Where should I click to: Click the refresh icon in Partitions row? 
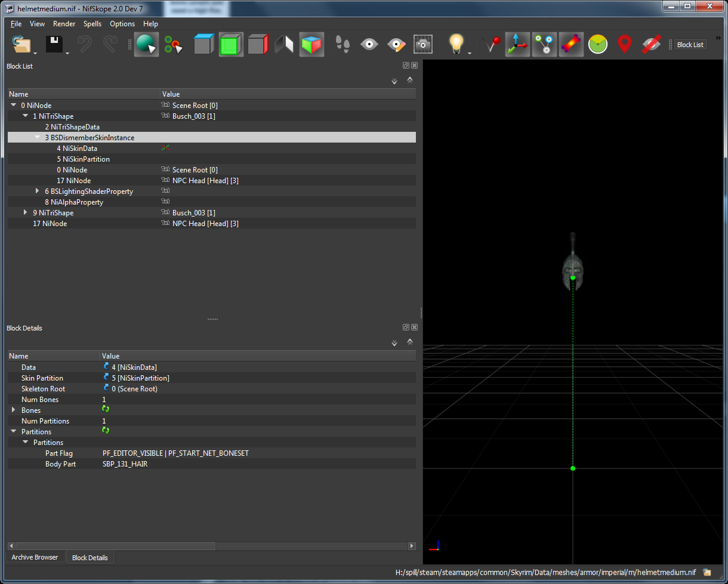coord(106,431)
